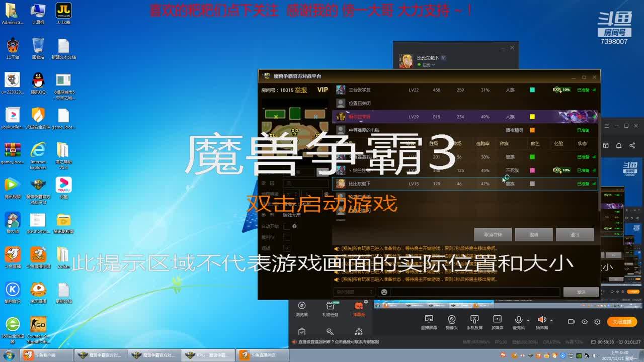
Task: Open the 计算机 desktop icon
Action: point(38,14)
